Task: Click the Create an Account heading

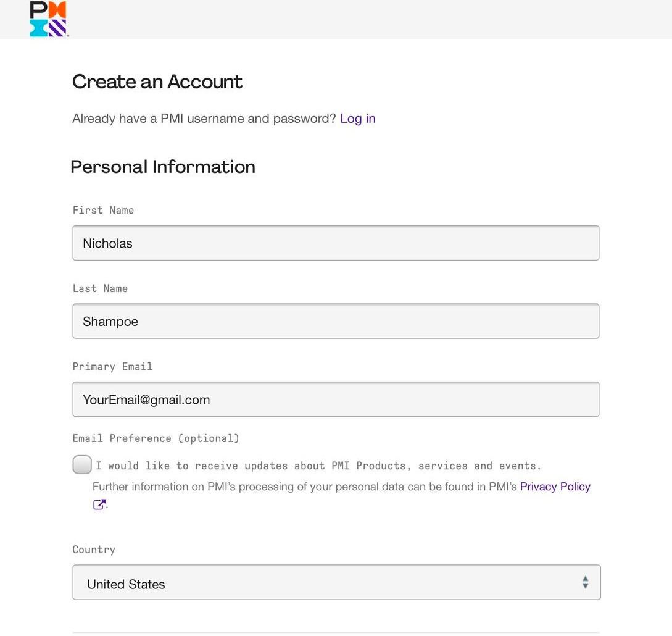Action: 157,82
